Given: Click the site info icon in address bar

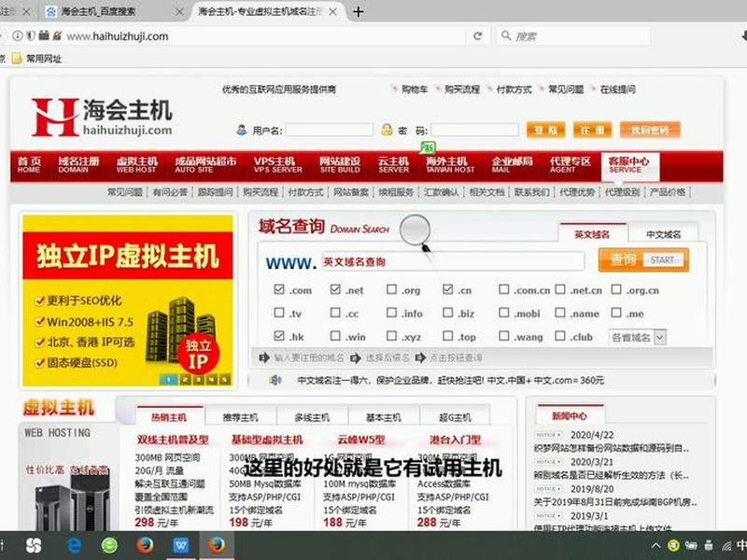Looking at the screenshot, I should click(18, 35).
